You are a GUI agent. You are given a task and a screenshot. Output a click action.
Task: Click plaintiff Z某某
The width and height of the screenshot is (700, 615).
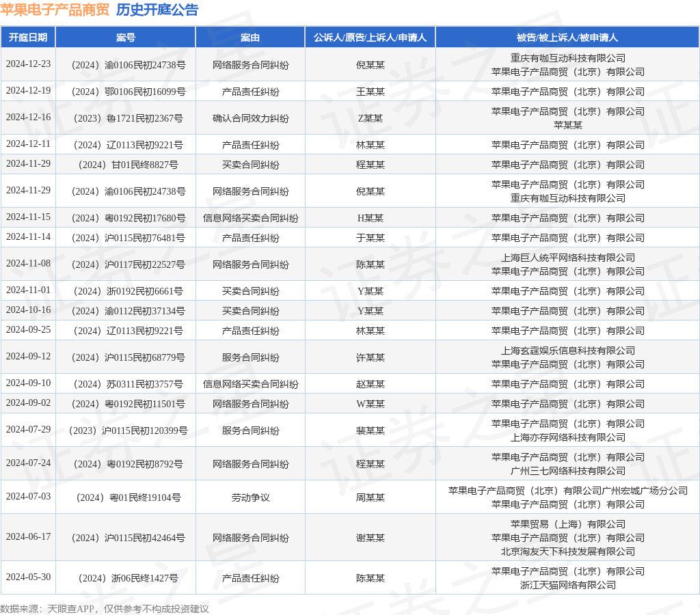370,118
